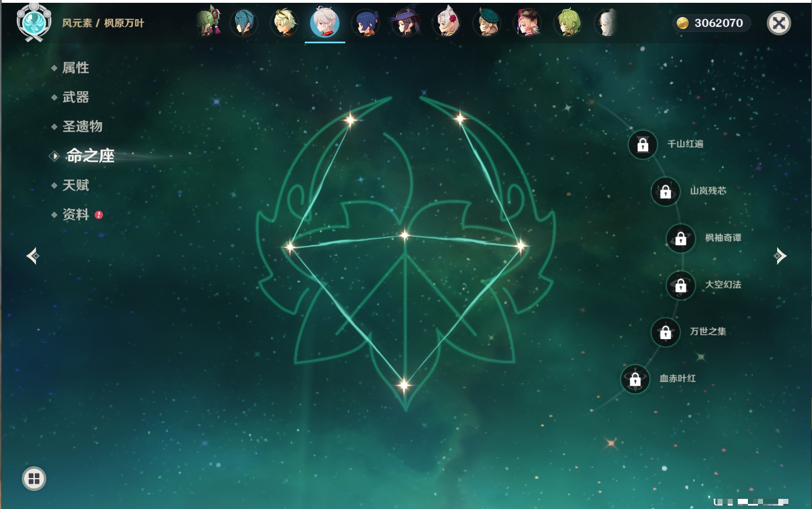Go to next character with right arrow
The width and height of the screenshot is (812, 509).
tap(780, 256)
